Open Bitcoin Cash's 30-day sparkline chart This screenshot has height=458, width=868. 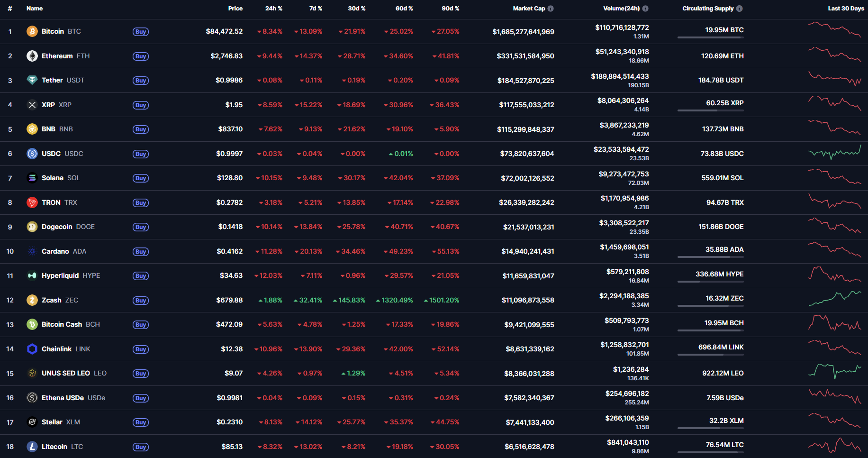click(835, 323)
